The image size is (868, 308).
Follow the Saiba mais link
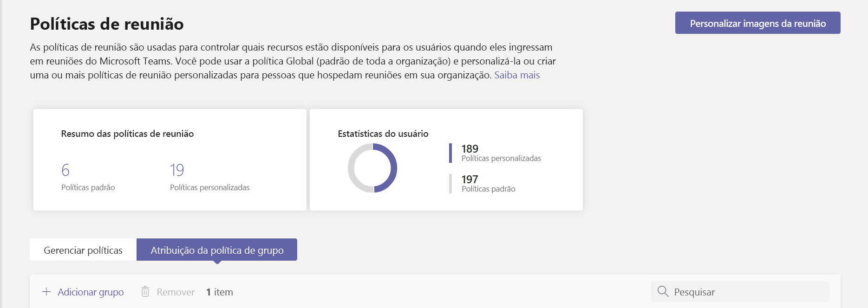pyautogui.click(x=516, y=75)
